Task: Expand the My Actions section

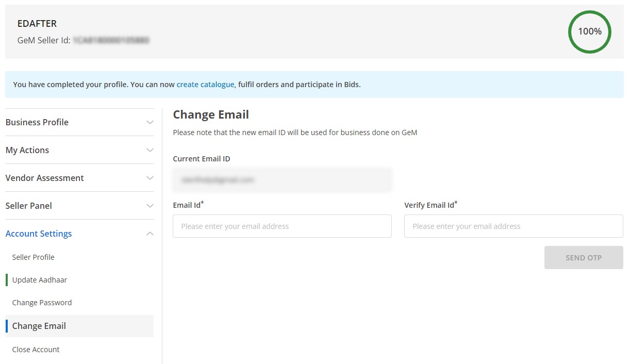Action: tap(79, 150)
